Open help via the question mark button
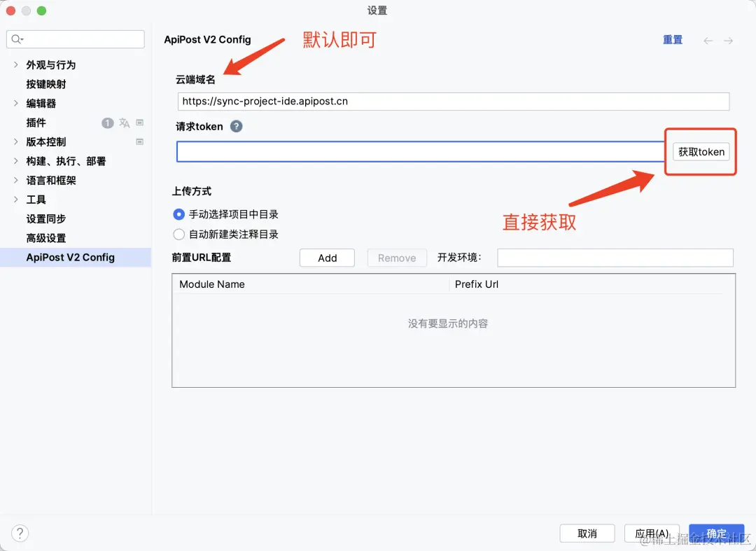 (20, 533)
